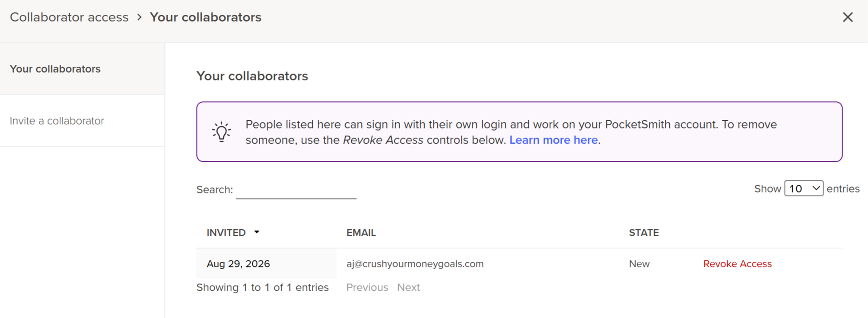This screenshot has width=868, height=318.
Task: Sort by the EMAIL column header
Action: pyautogui.click(x=361, y=233)
